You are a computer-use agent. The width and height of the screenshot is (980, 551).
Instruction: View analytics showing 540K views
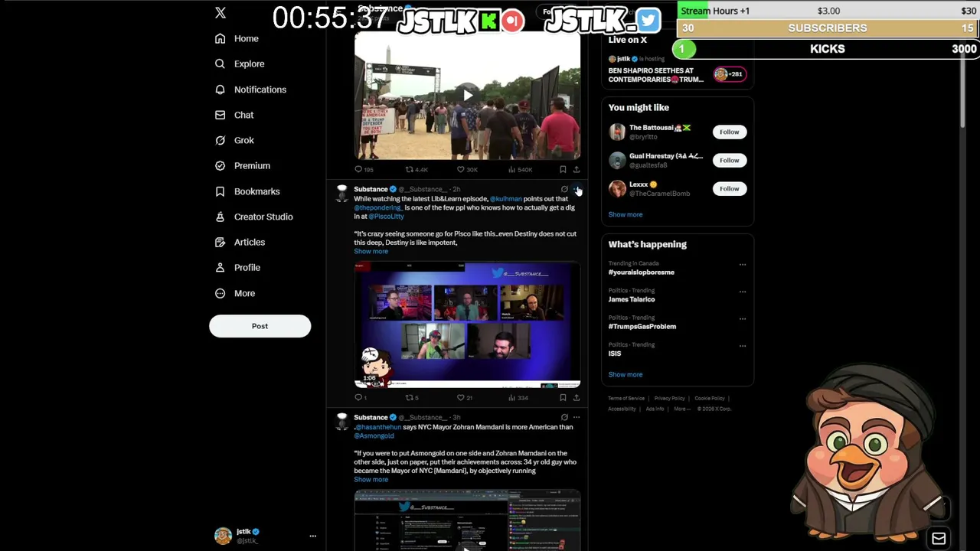click(x=520, y=169)
